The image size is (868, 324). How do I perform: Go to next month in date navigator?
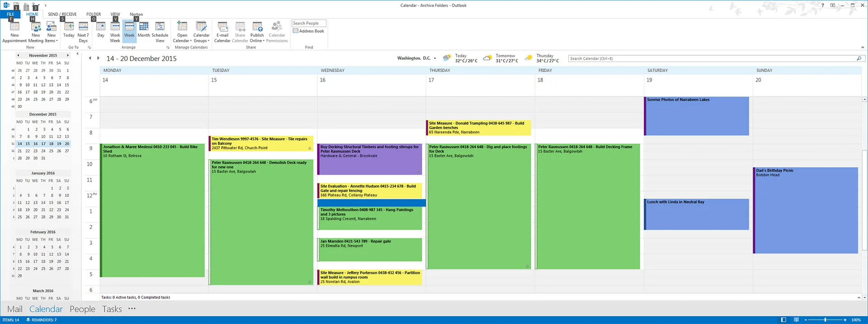coord(68,55)
